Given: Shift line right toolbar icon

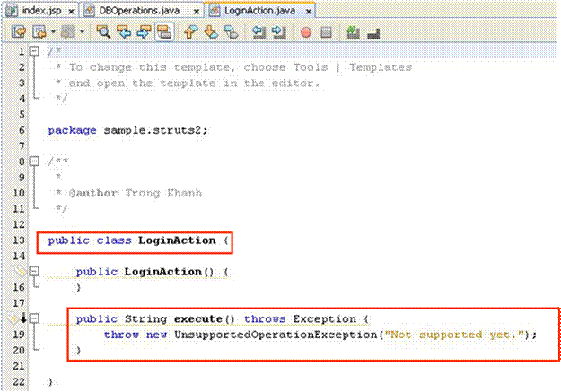Looking at the screenshot, I should 279,32.
